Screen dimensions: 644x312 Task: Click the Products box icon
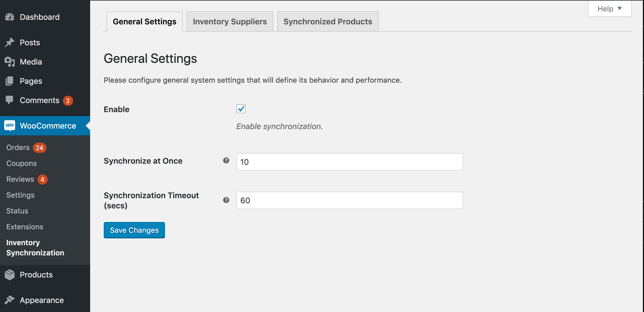click(x=10, y=275)
